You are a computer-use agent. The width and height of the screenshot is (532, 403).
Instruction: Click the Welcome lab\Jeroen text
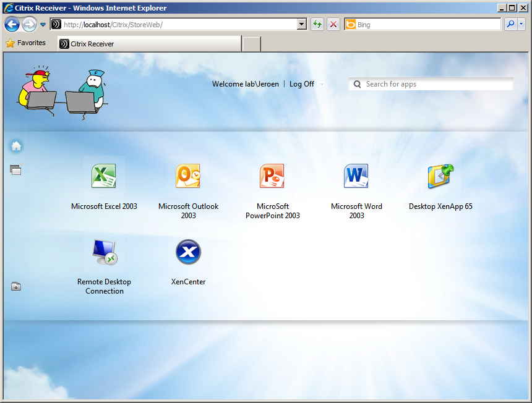tap(246, 84)
